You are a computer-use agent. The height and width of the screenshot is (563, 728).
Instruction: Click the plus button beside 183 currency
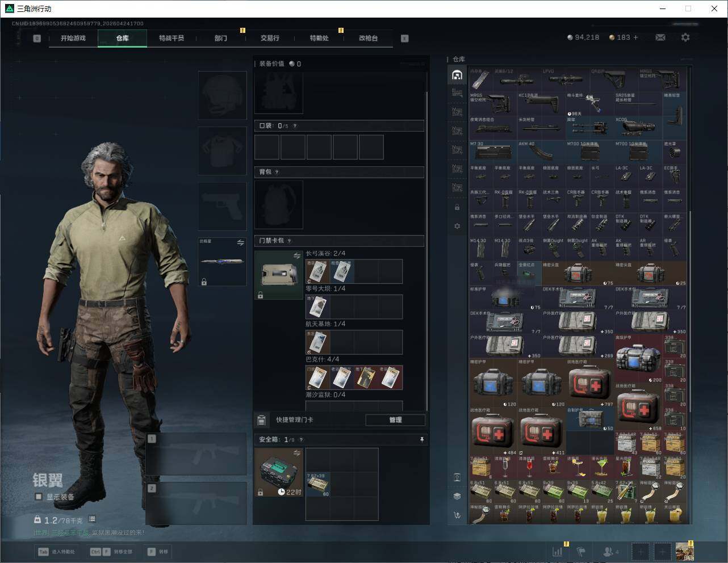[636, 37]
